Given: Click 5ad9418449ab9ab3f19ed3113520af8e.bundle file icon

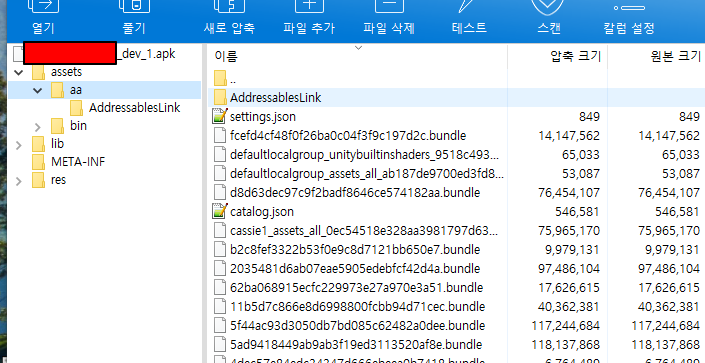Looking at the screenshot, I should [x=220, y=345].
